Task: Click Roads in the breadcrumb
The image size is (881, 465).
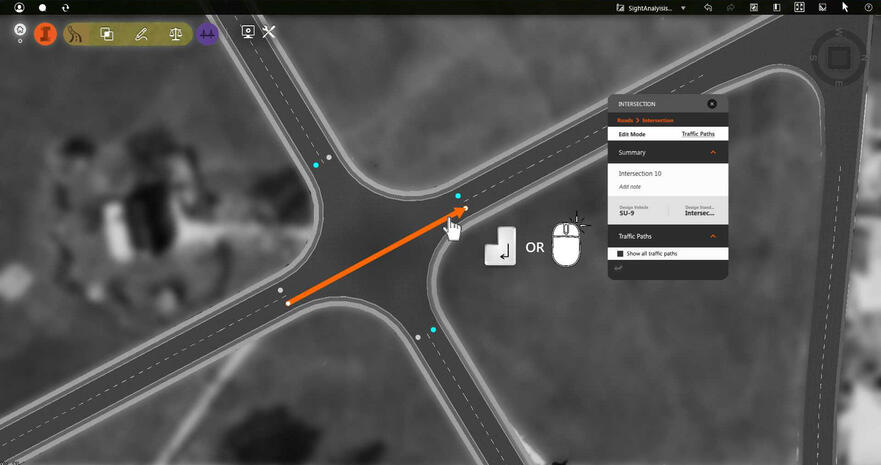Action: (x=624, y=120)
